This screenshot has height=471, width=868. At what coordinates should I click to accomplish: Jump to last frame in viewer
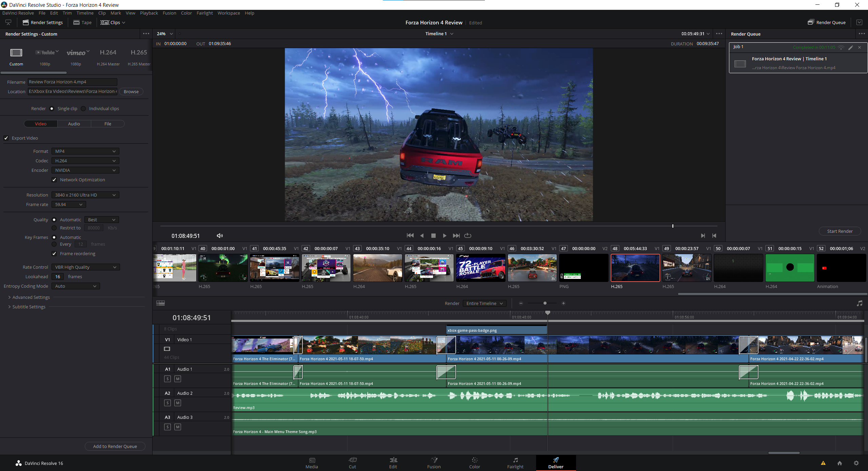pos(456,235)
